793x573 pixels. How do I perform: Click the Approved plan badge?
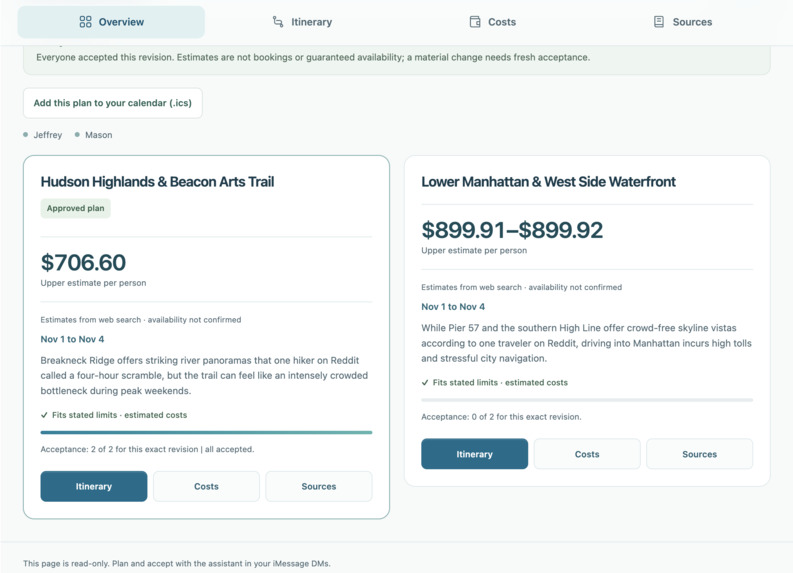75,208
